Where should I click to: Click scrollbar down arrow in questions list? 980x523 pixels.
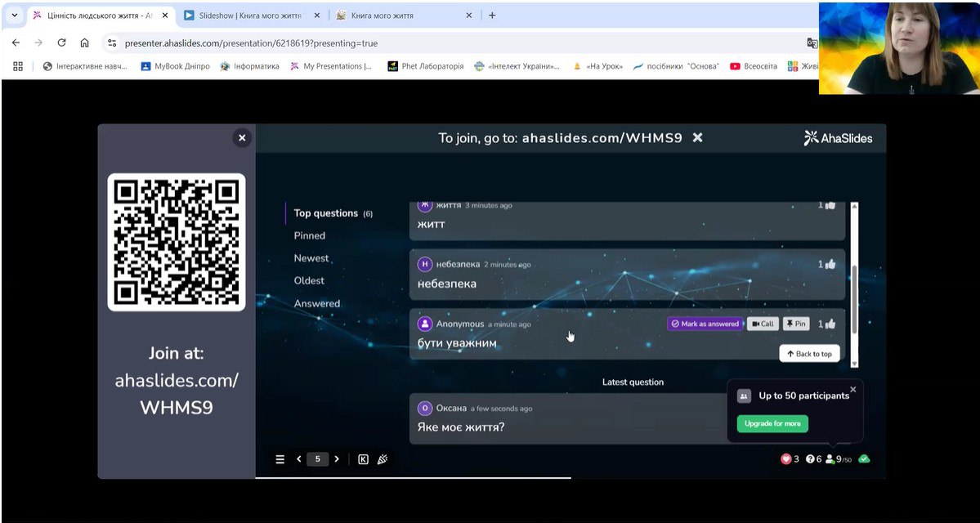[854, 364]
